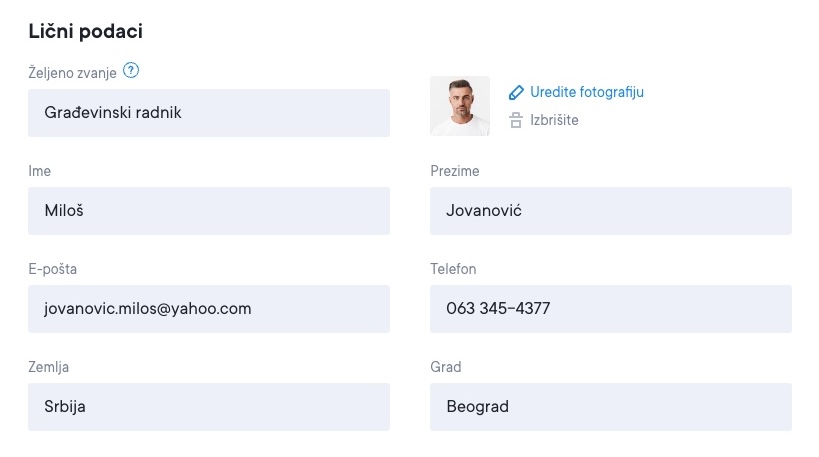Click the E-pošta field with the yahoo address
This screenshot has width=819, height=457.
[209, 309]
